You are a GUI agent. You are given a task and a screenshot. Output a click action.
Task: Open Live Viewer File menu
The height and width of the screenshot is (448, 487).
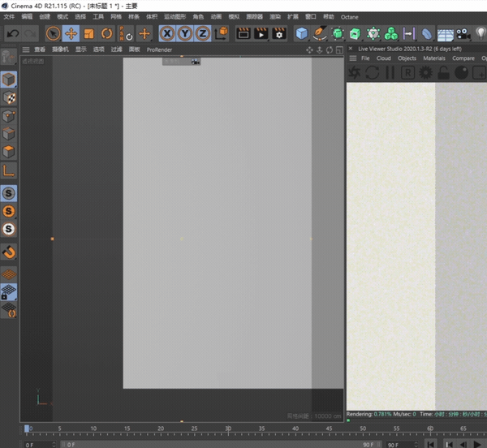tap(365, 58)
